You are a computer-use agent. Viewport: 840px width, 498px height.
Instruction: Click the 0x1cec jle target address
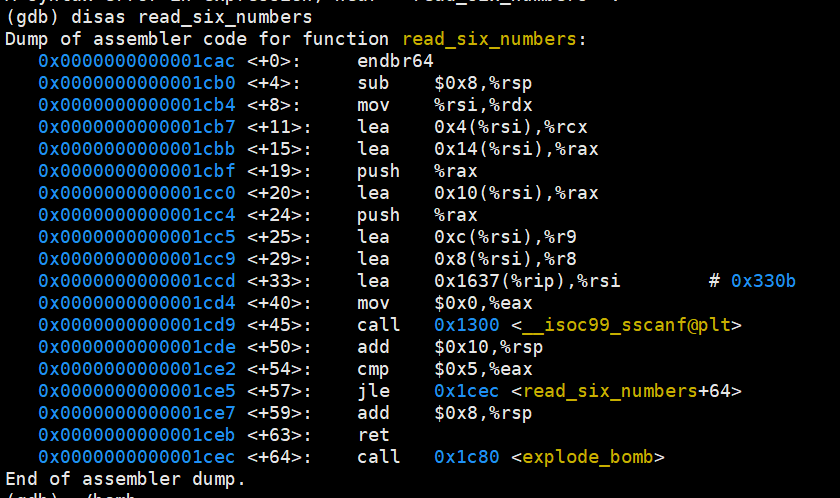click(x=467, y=391)
